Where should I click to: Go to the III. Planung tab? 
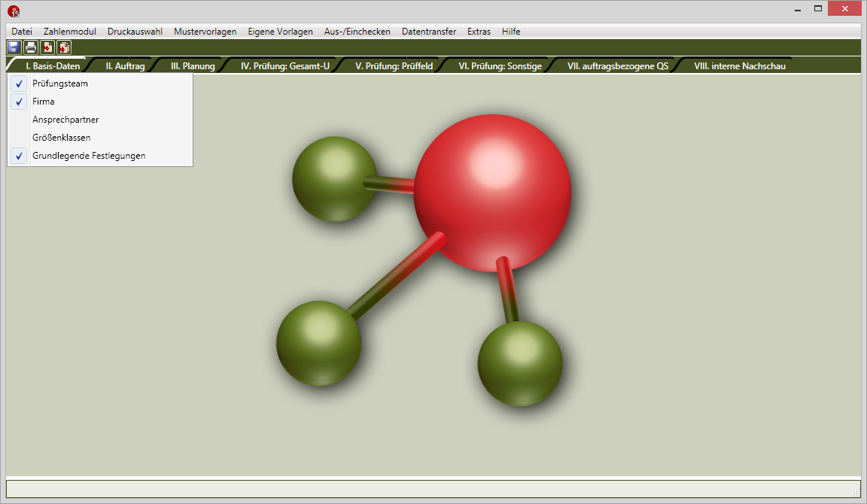pyautogui.click(x=193, y=66)
